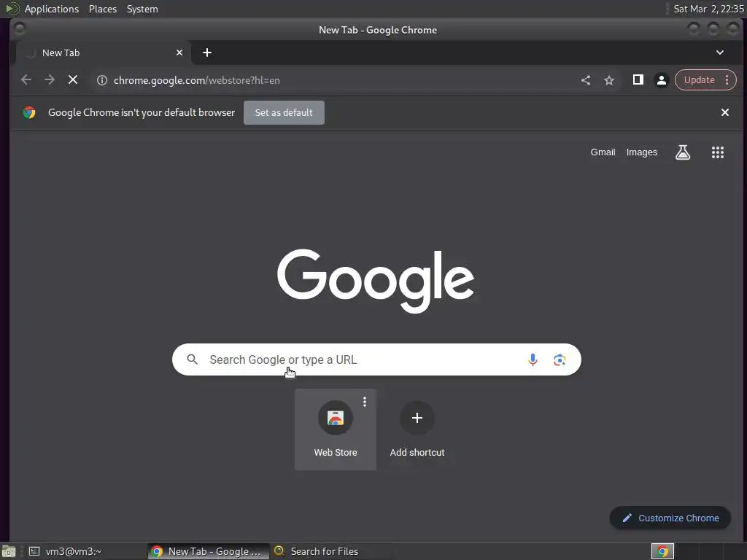Open the clock in top panel
This screenshot has width=747, height=560.
(708, 9)
